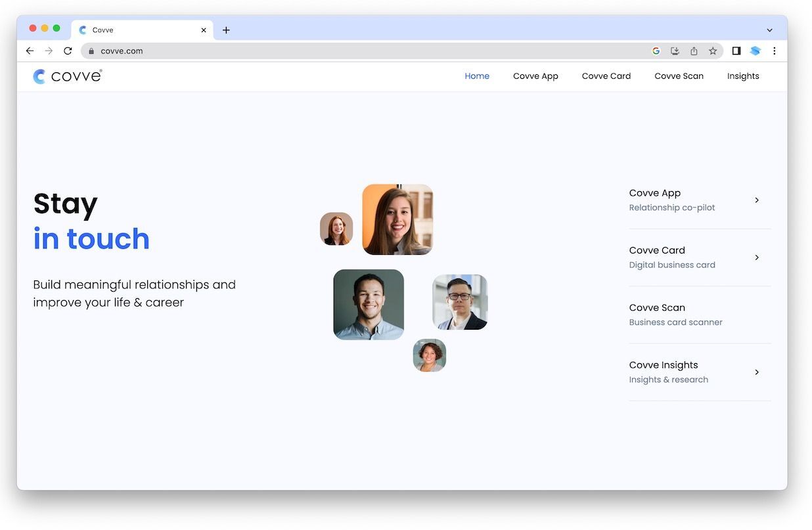Expand the Covve Insights chevron arrow
The width and height of the screenshot is (812, 530).
coord(757,372)
